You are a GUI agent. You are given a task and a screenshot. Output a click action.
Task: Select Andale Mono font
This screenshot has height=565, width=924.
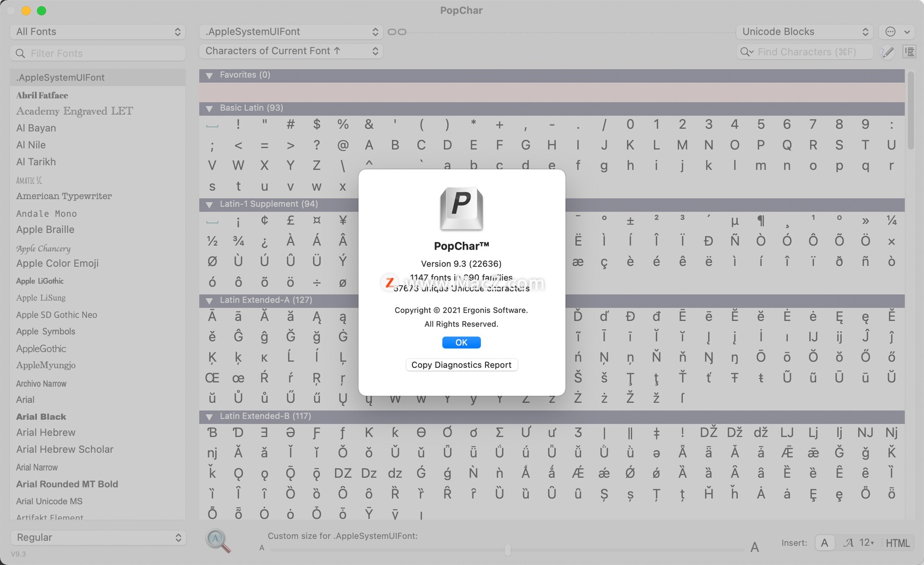[x=47, y=213]
